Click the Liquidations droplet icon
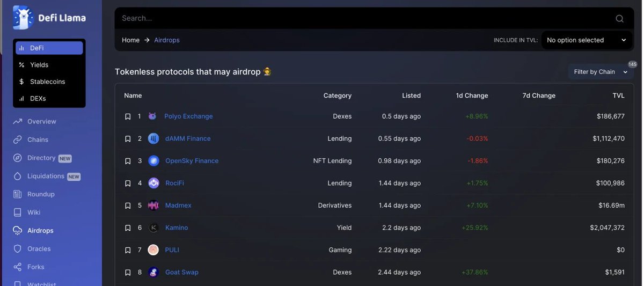The height and width of the screenshot is (286, 644). pyautogui.click(x=18, y=176)
